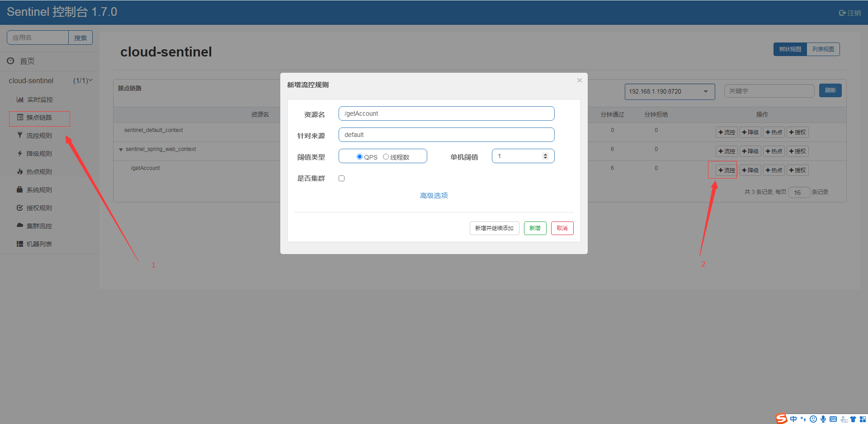Collapse the sentinel_spring_web_context tree node
Viewport: 868px width, 424px height.
(x=121, y=150)
